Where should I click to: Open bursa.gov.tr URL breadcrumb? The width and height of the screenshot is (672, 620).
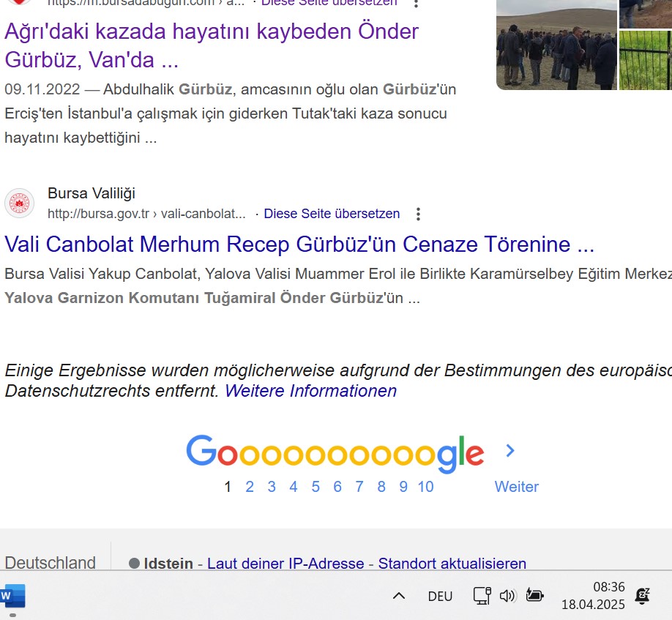[146, 214]
